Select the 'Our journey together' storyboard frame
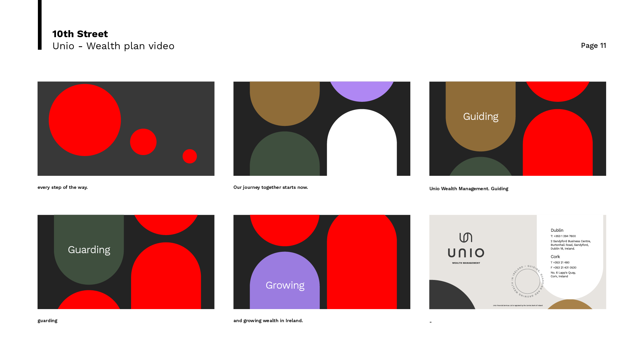 point(322,129)
